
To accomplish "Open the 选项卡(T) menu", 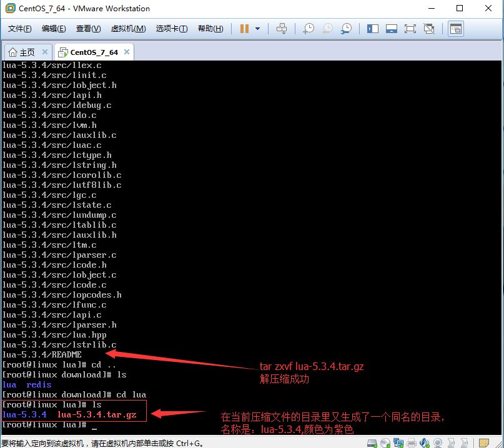I will (x=172, y=29).
